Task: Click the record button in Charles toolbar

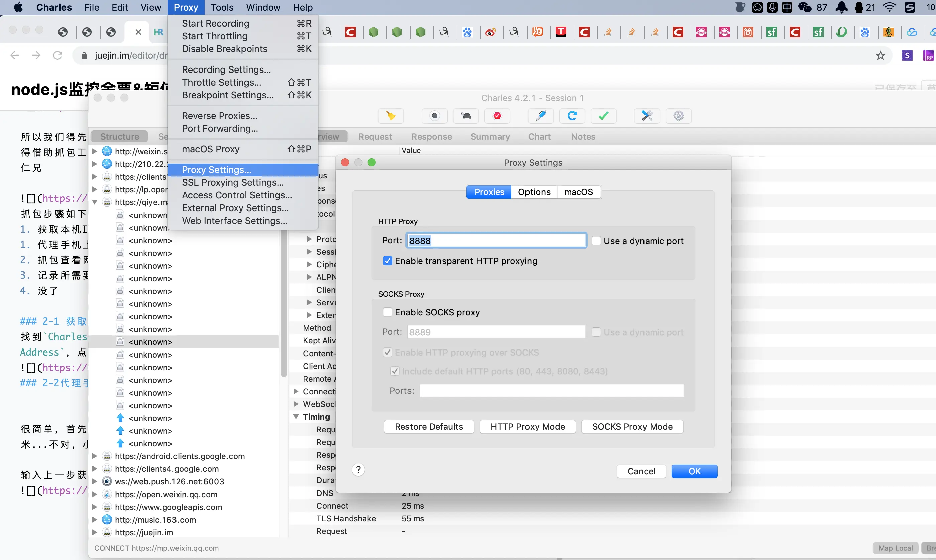Action: click(x=435, y=116)
